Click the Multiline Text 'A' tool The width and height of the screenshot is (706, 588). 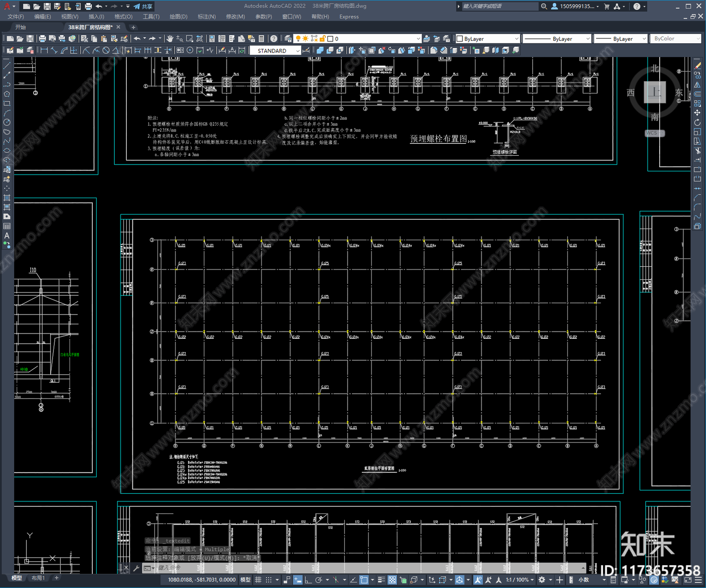(x=7, y=236)
